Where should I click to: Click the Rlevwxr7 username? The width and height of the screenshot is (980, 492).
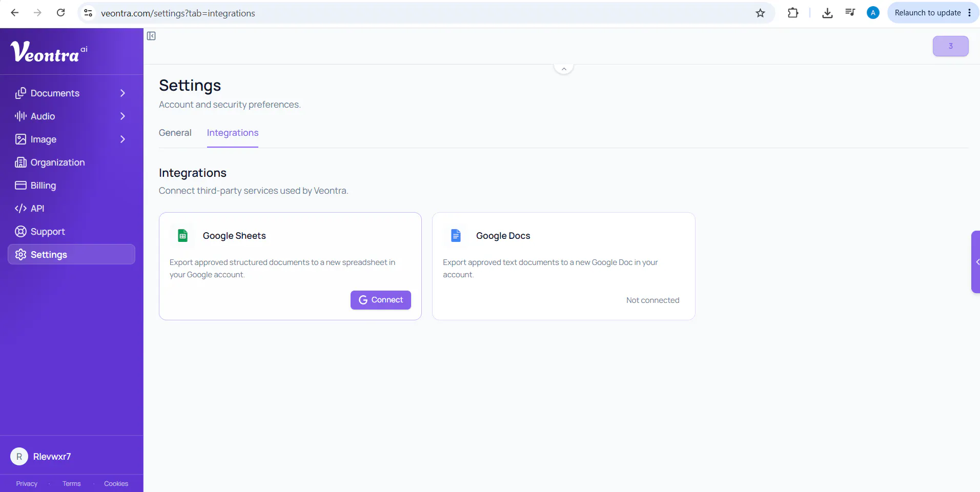point(52,457)
